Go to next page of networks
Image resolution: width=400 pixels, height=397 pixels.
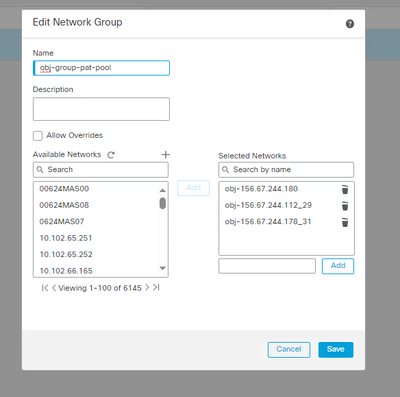[147, 287]
